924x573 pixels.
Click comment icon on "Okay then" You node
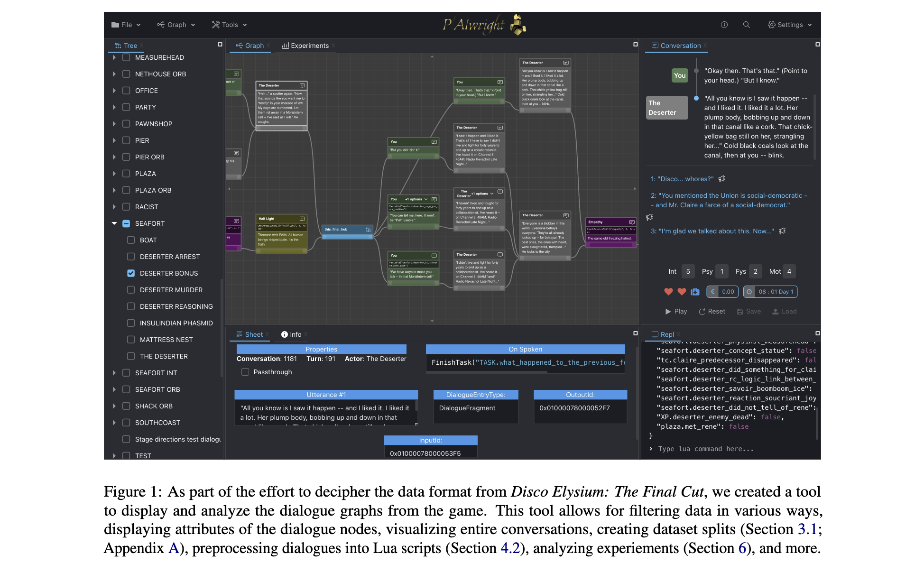tap(500, 82)
